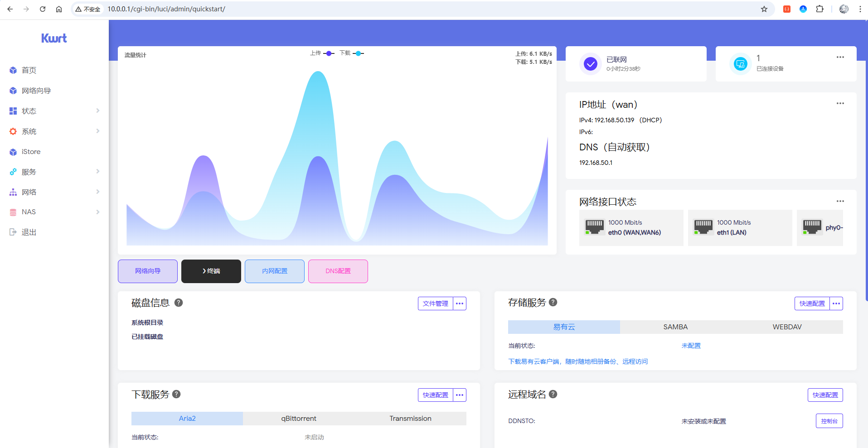868x448 pixels.
Task: Open the 终端 terminal button
Action: pos(211,271)
